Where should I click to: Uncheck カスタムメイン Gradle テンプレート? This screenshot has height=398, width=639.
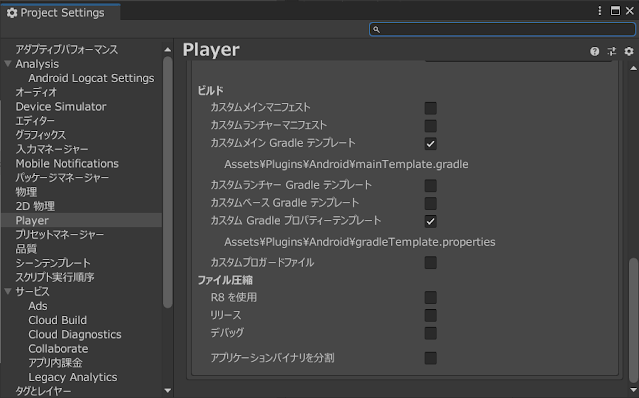tap(430, 143)
